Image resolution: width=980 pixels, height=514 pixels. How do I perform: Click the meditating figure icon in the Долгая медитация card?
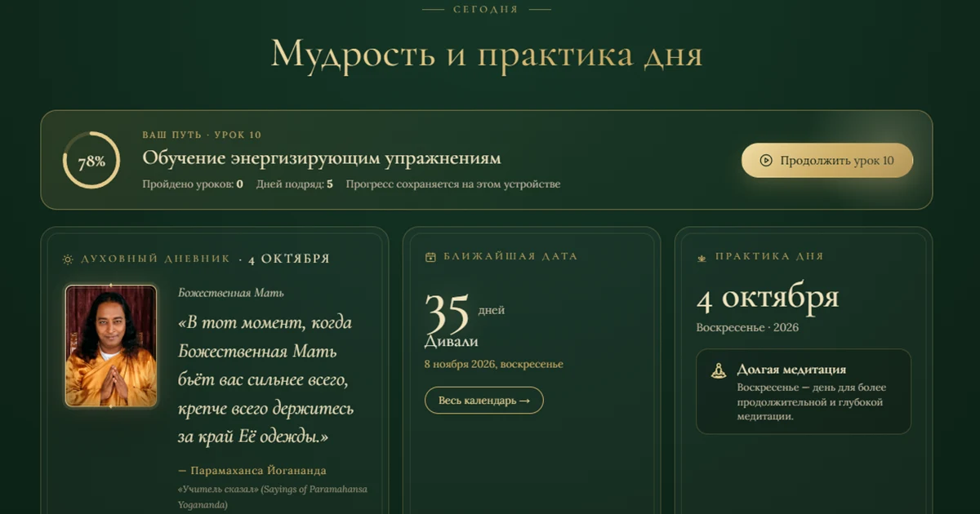[x=719, y=370]
